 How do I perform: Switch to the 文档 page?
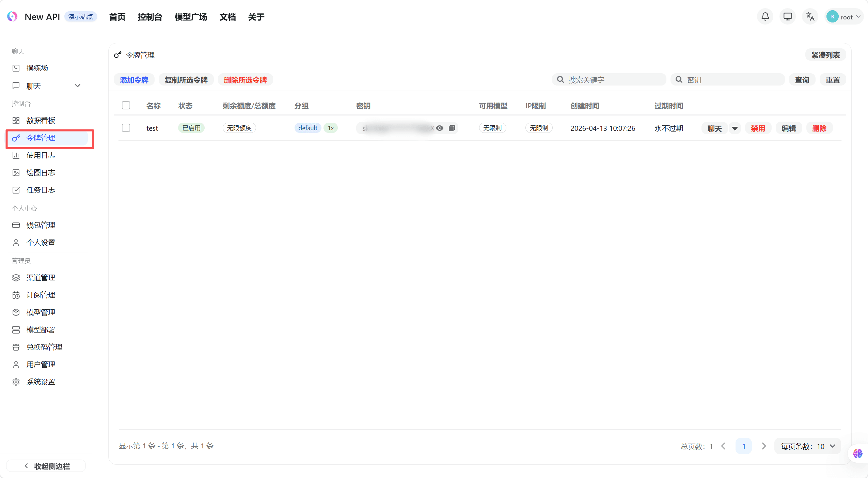227,17
